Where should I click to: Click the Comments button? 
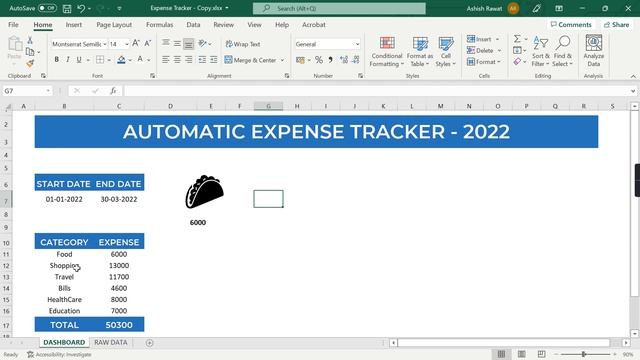point(571,25)
